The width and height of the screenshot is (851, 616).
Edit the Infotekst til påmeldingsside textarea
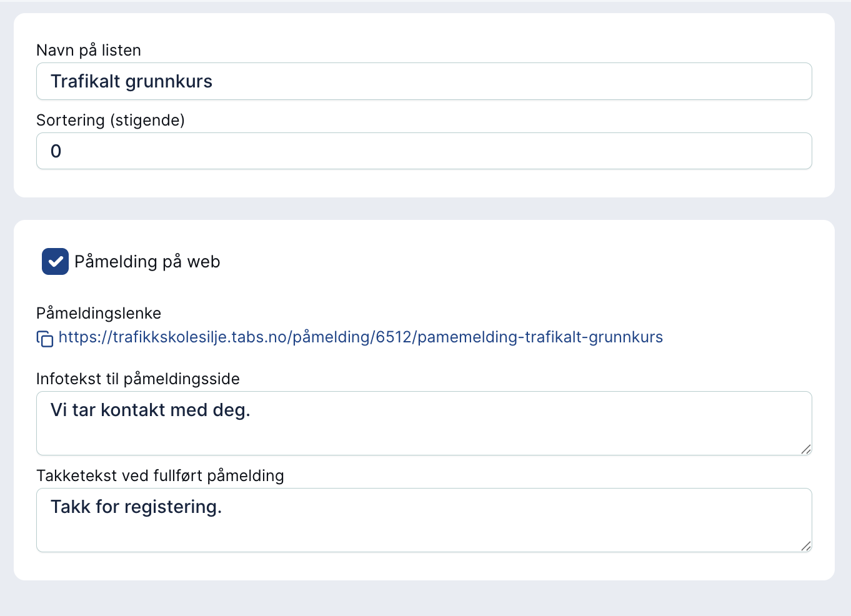pyautogui.click(x=424, y=424)
